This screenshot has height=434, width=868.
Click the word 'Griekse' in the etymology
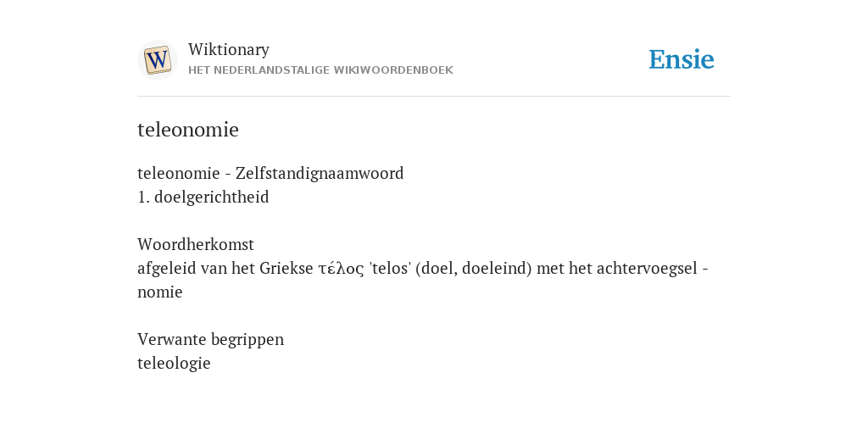287,269
